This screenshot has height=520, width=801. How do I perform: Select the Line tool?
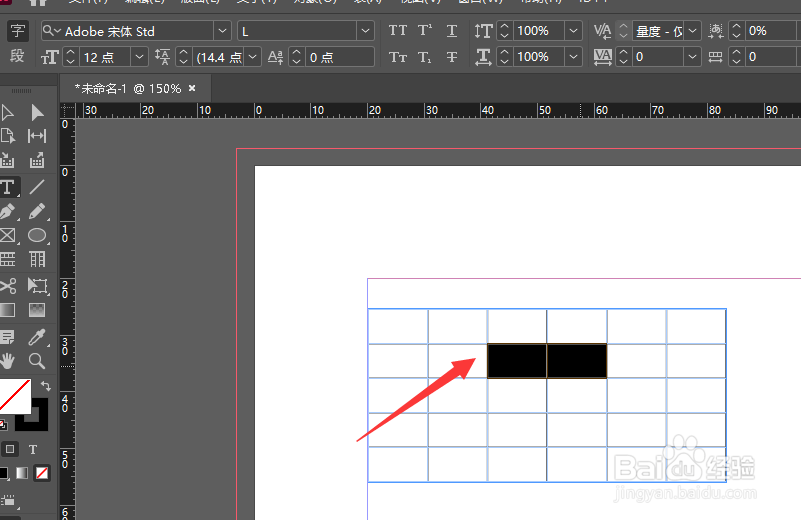point(37,187)
